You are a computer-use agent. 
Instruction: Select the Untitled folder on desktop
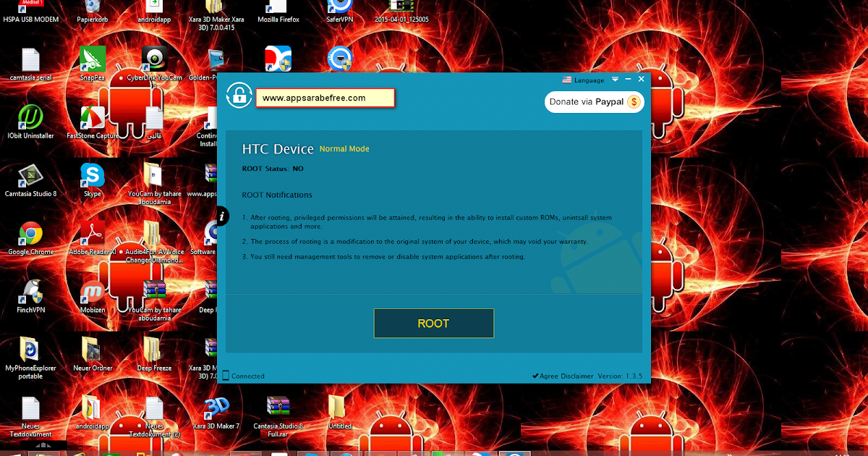coord(340,413)
